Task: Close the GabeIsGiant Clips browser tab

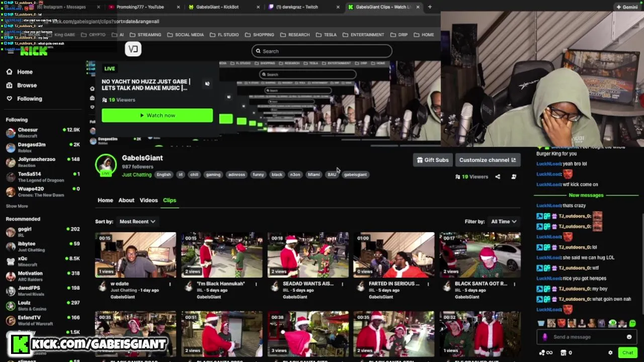Action: point(418,7)
